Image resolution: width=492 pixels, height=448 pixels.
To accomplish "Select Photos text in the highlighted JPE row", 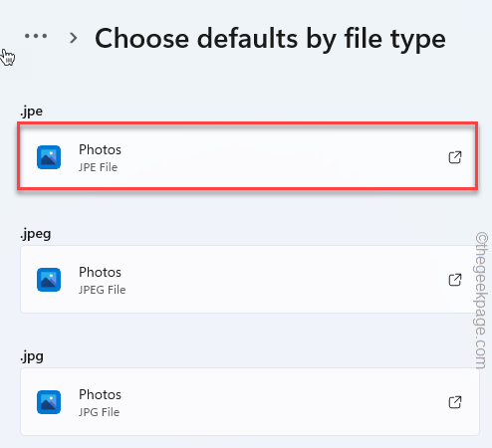I will point(100,149).
